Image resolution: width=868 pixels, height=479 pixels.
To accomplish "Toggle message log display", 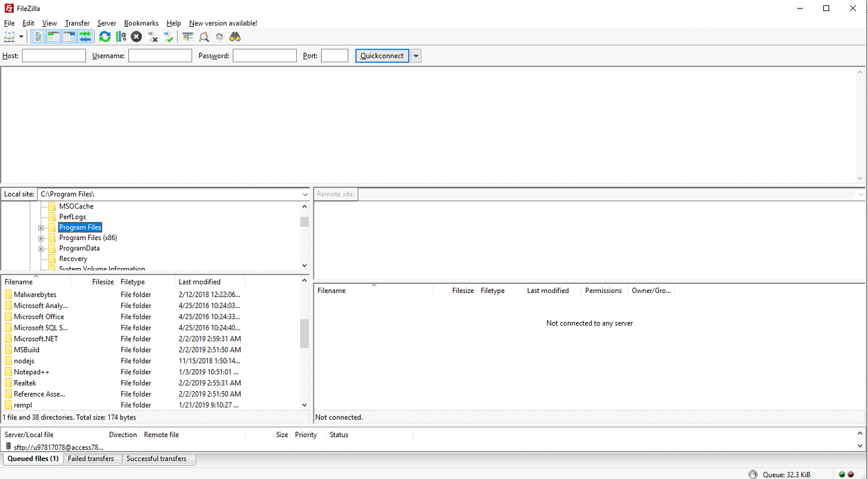I will coord(38,37).
